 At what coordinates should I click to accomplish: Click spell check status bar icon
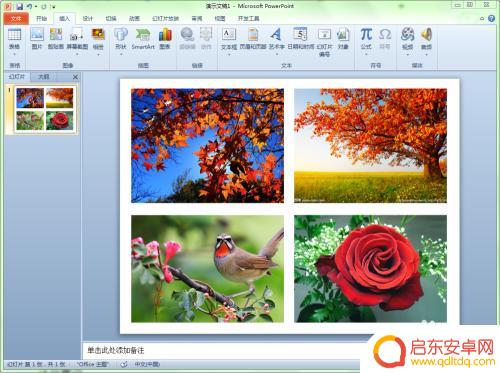coord(124,364)
